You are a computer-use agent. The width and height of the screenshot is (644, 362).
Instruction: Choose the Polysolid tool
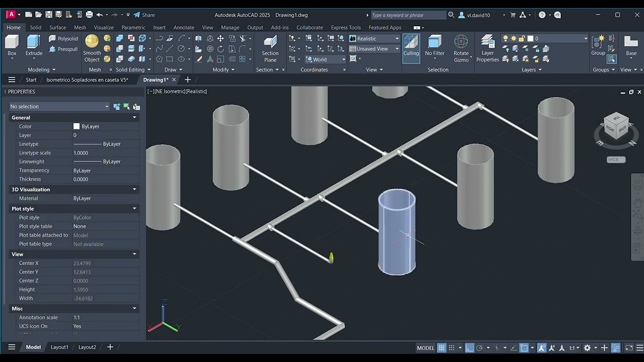pyautogui.click(x=63, y=39)
